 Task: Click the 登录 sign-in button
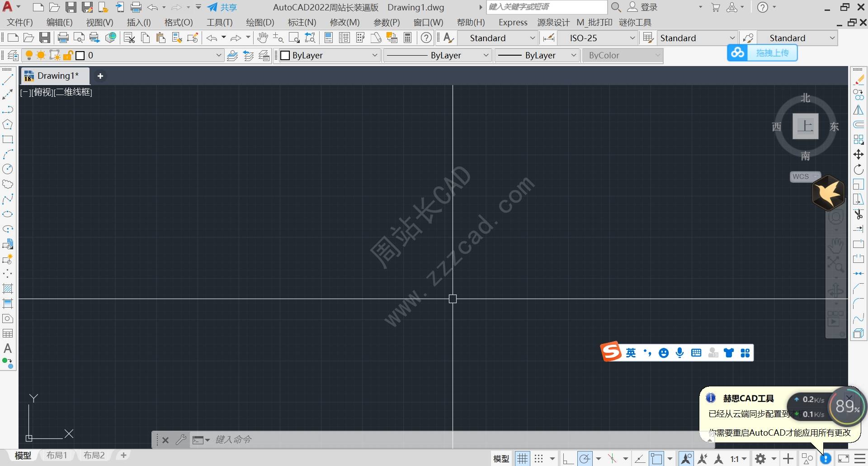[x=649, y=7]
